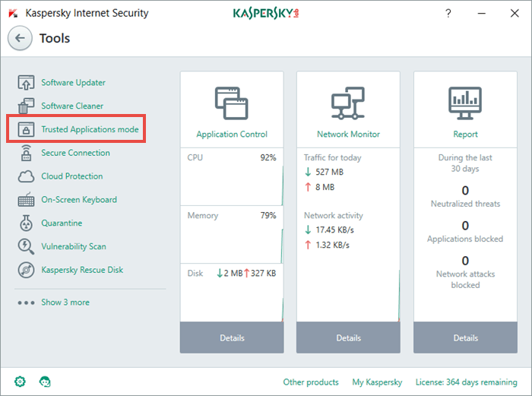Click the 8 MB upload traffic value
Viewport: 532px width, 396px height.
point(325,187)
